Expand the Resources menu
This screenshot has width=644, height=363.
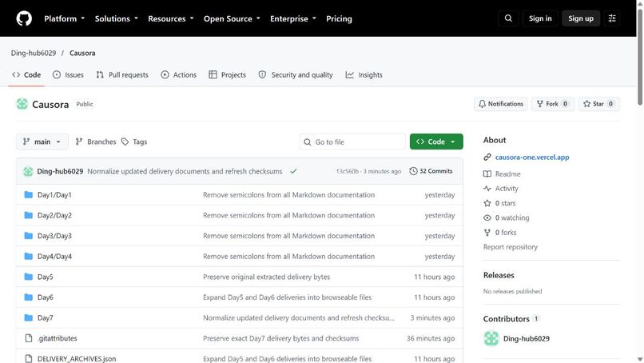point(171,18)
